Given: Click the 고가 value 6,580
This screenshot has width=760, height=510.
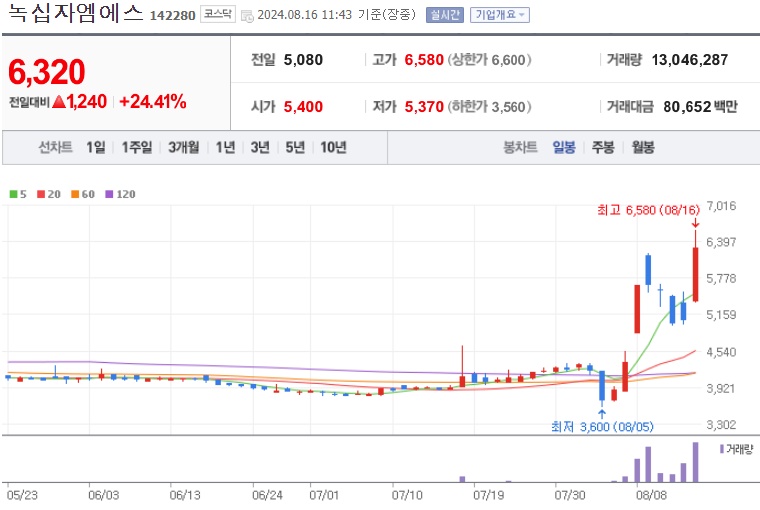Looking at the screenshot, I should 424,60.
